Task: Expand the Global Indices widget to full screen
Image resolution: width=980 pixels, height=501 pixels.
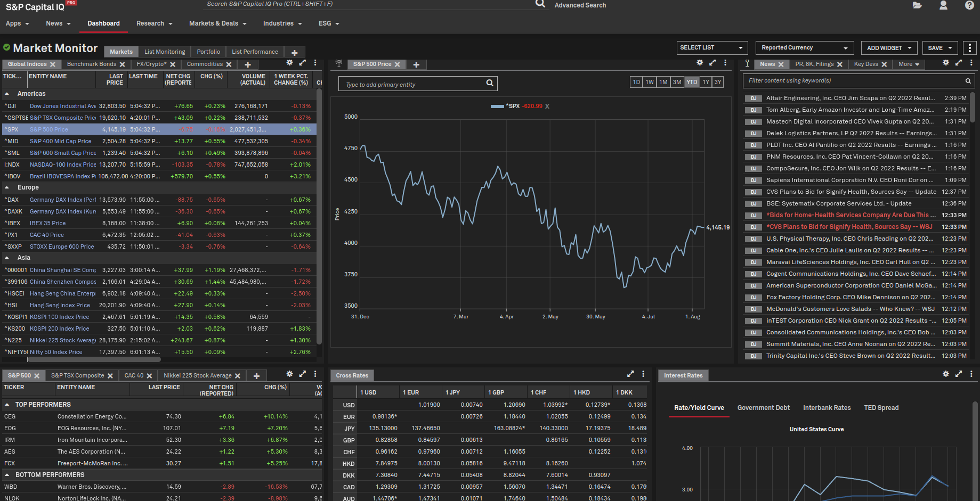Action: click(303, 63)
